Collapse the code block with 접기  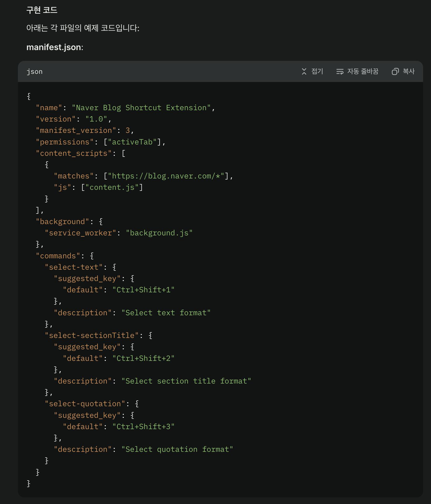(317, 71)
